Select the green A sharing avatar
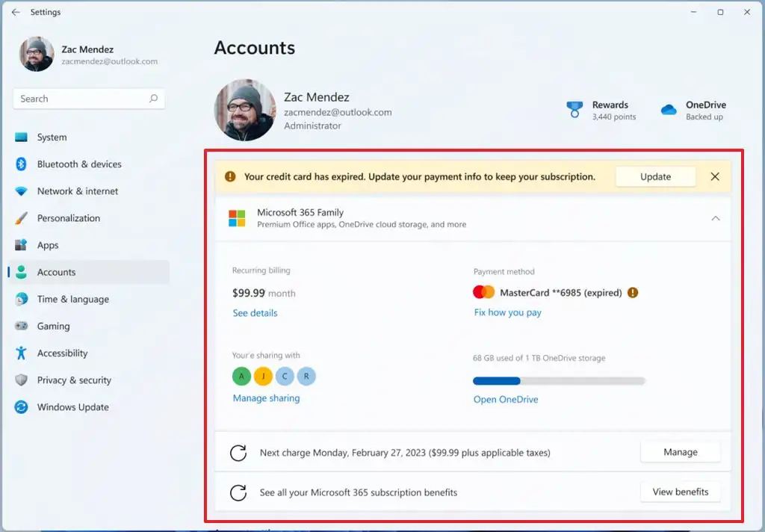765x532 pixels. [x=241, y=377]
